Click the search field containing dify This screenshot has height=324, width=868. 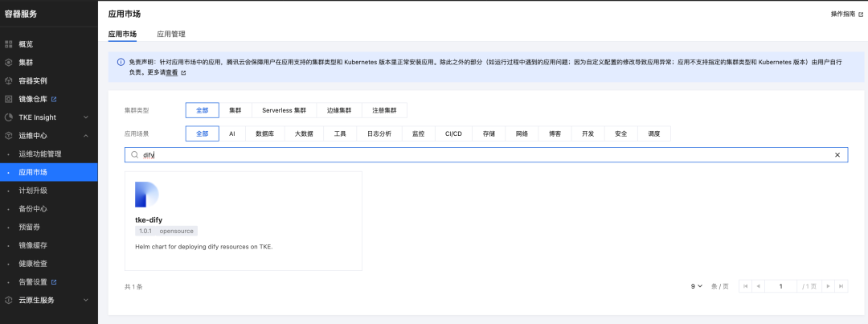[x=486, y=155]
